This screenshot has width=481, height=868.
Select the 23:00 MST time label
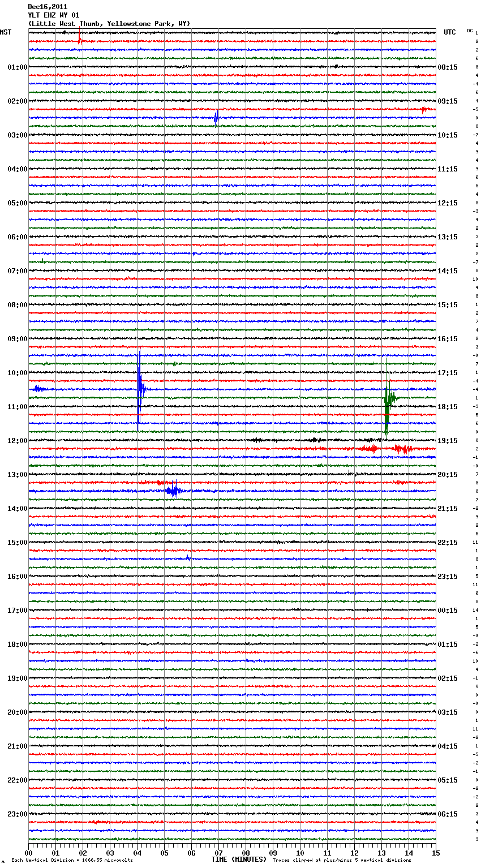17,814
